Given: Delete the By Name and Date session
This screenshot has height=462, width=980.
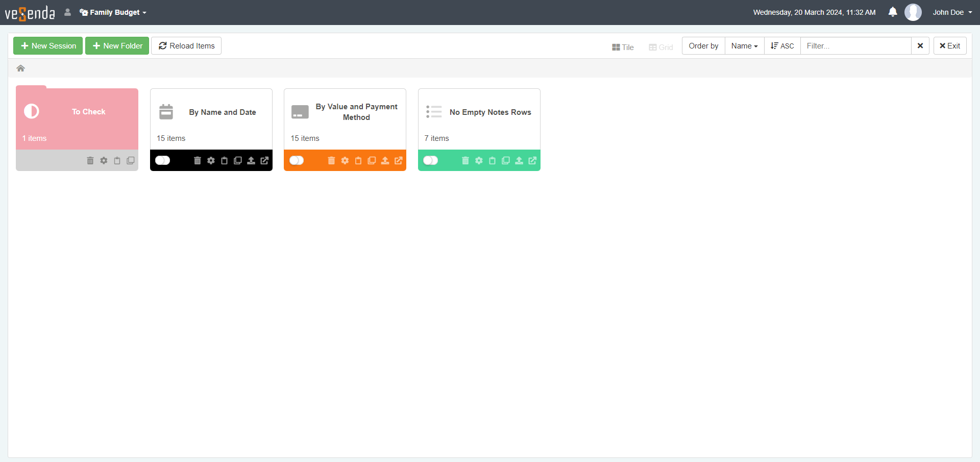Looking at the screenshot, I should click(x=198, y=161).
